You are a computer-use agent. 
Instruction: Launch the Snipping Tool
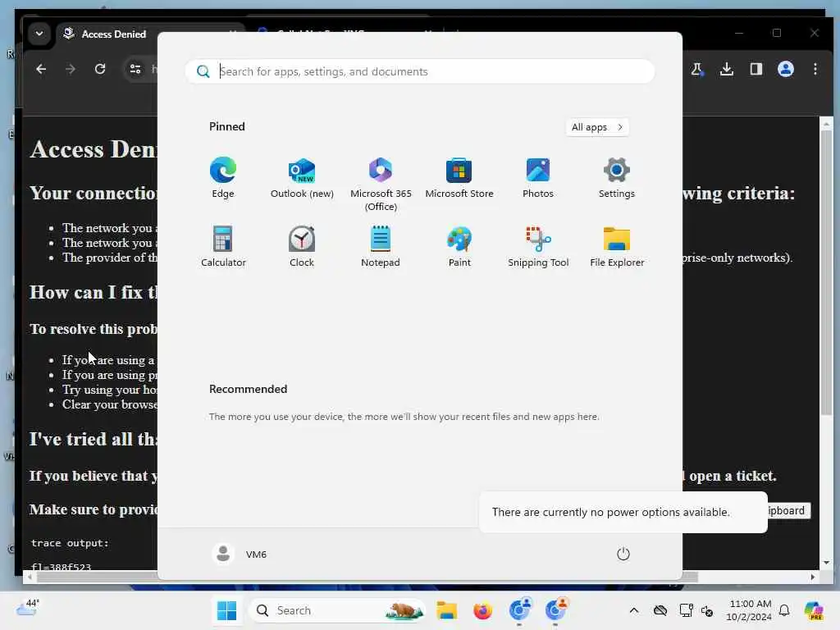click(x=538, y=246)
